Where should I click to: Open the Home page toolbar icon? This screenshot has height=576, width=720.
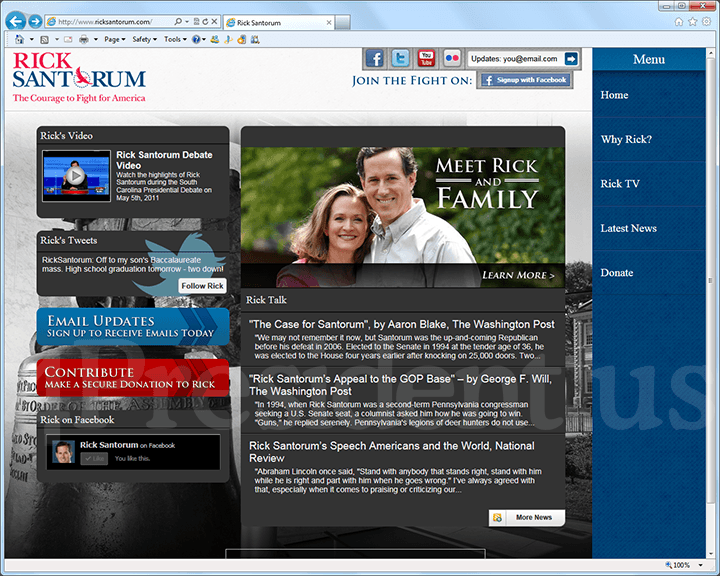coord(19,40)
